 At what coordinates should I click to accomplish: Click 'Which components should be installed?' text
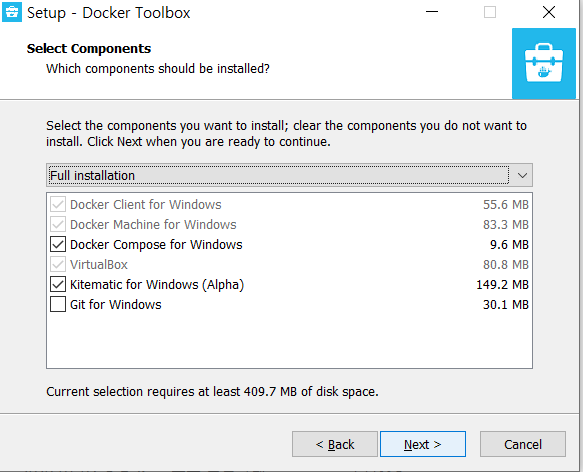coord(158,69)
